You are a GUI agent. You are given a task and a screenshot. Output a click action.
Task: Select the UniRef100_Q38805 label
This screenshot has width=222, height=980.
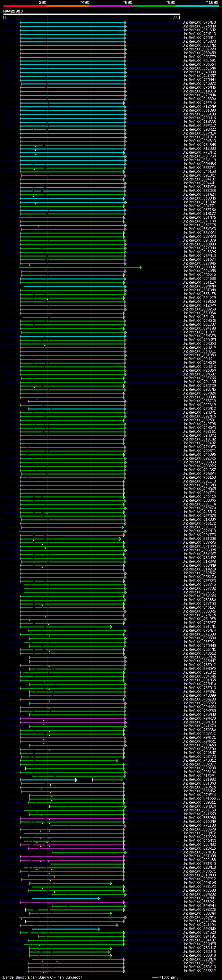[199, 500]
